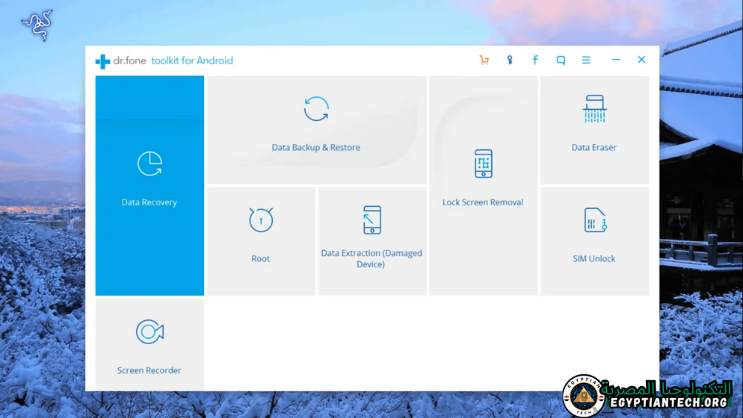Click the Root tool icon
Viewport: 743px width, 418px height.
(x=261, y=221)
